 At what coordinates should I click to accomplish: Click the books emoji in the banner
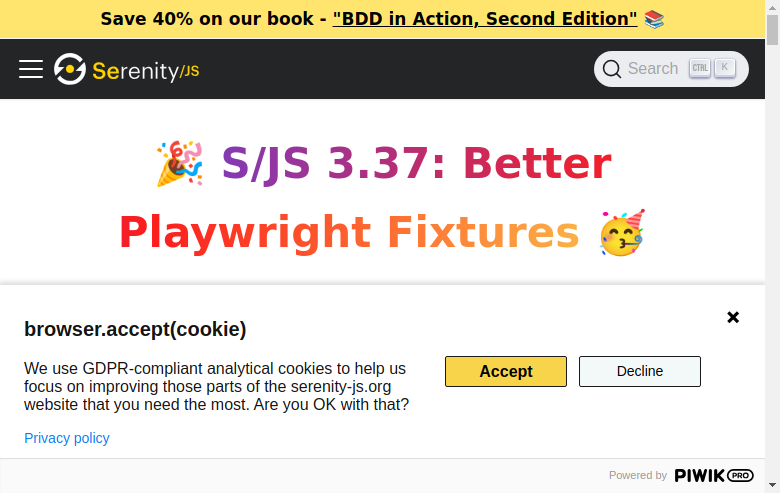(655, 19)
